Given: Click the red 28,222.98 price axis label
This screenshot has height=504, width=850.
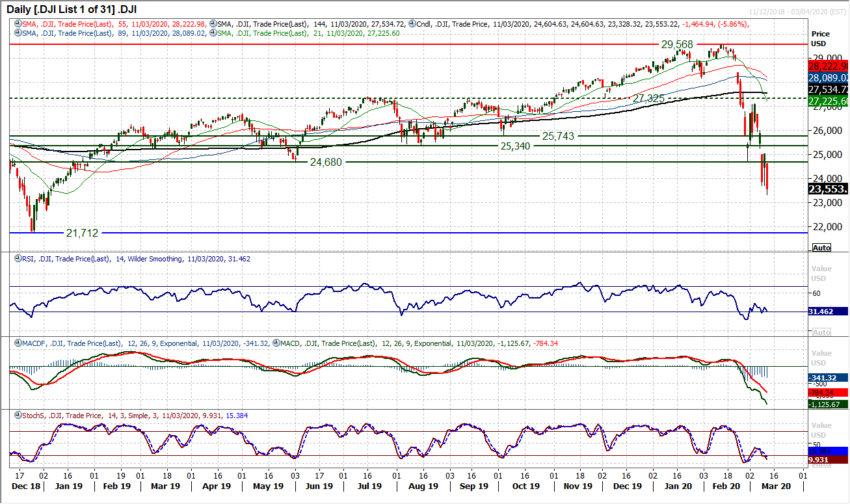Looking at the screenshot, I should click(828, 66).
